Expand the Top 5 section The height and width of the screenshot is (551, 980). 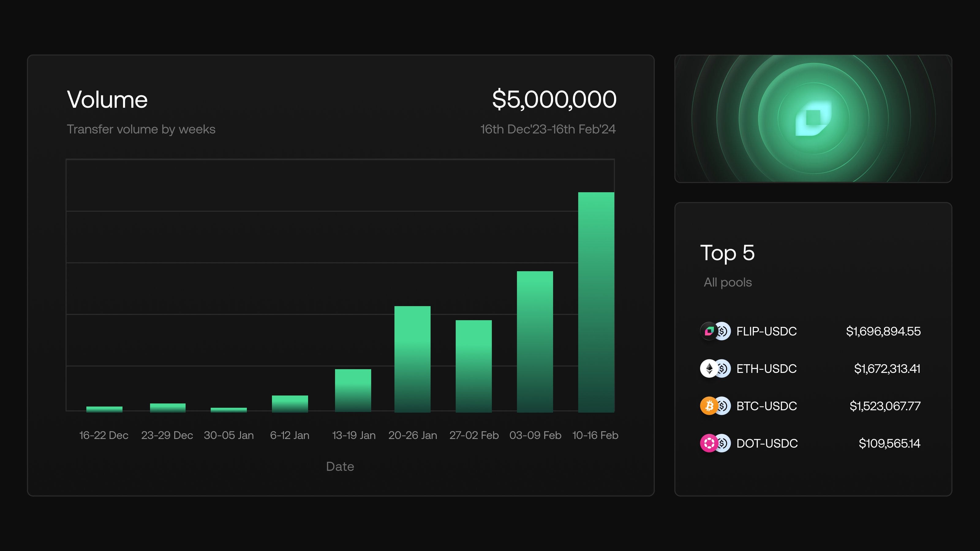click(x=728, y=253)
